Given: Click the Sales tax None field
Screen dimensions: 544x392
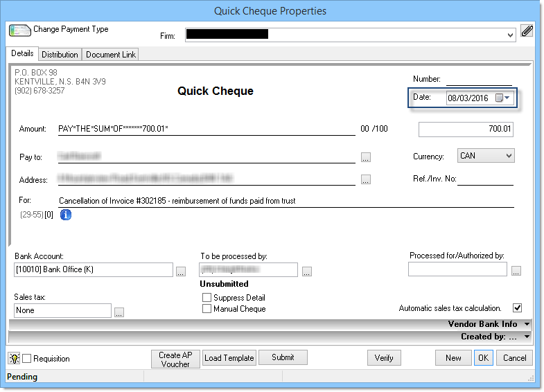Looking at the screenshot, I should click(62, 310).
